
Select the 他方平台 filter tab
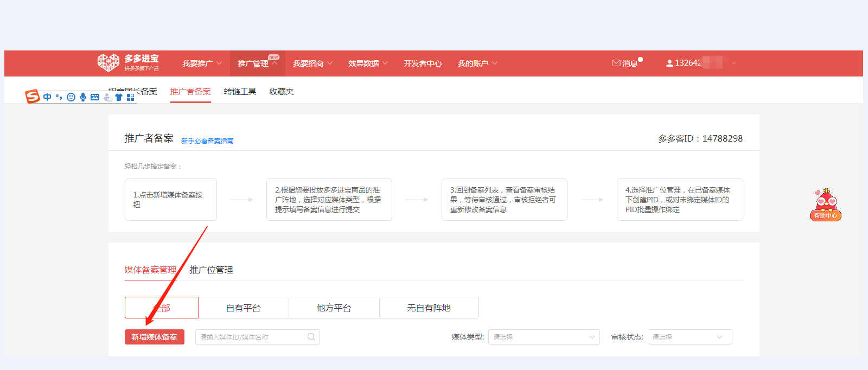point(334,308)
